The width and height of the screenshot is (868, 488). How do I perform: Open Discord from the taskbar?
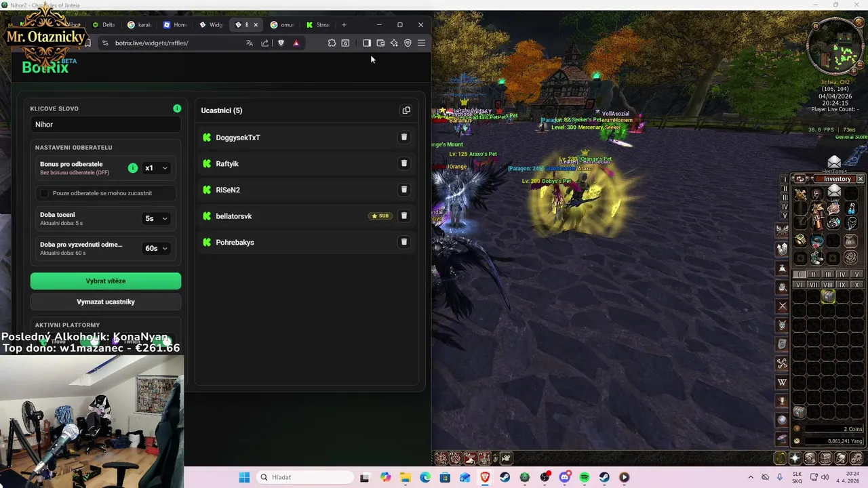click(x=565, y=477)
